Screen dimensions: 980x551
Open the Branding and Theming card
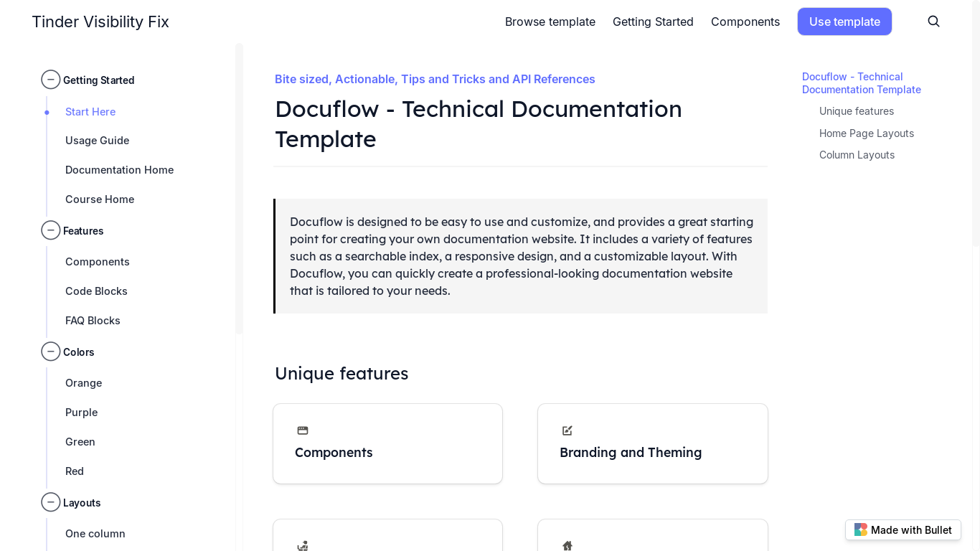pyautogui.click(x=653, y=443)
